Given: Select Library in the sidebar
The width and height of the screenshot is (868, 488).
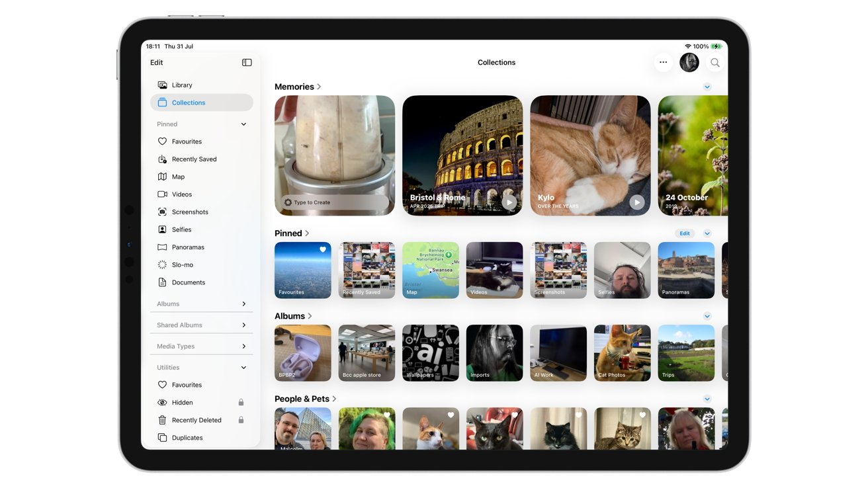Looking at the screenshot, I should [x=181, y=85].
